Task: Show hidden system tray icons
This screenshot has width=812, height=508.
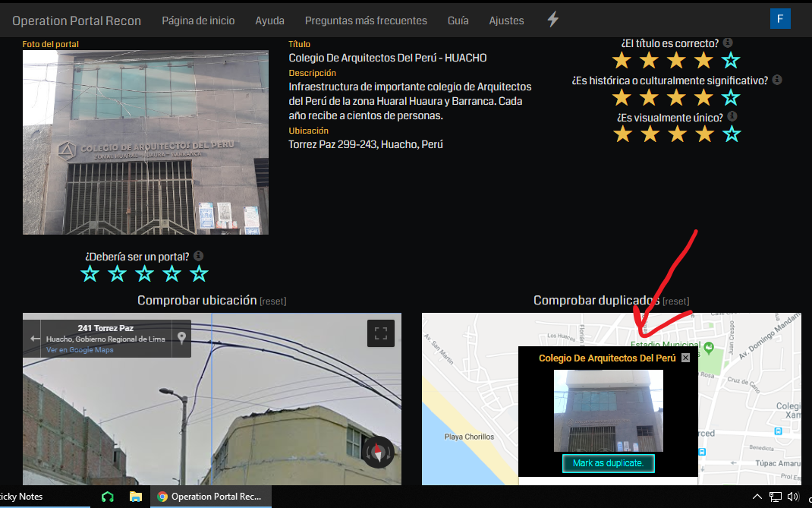Action: coord(757,497)
